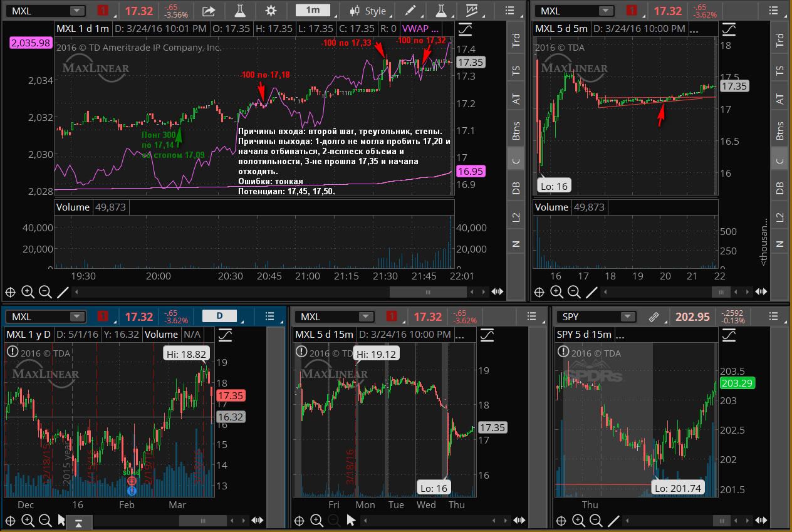Image resolution: width=792 pixels, height=532 pixels.
Task: Activate crosshair cursor on MXL 5m chart
Action: pos(539,291)
